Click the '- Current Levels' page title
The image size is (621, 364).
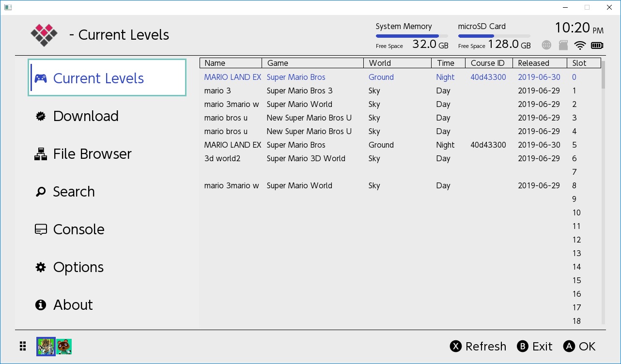pyautogui.click(x=119, y=35)
